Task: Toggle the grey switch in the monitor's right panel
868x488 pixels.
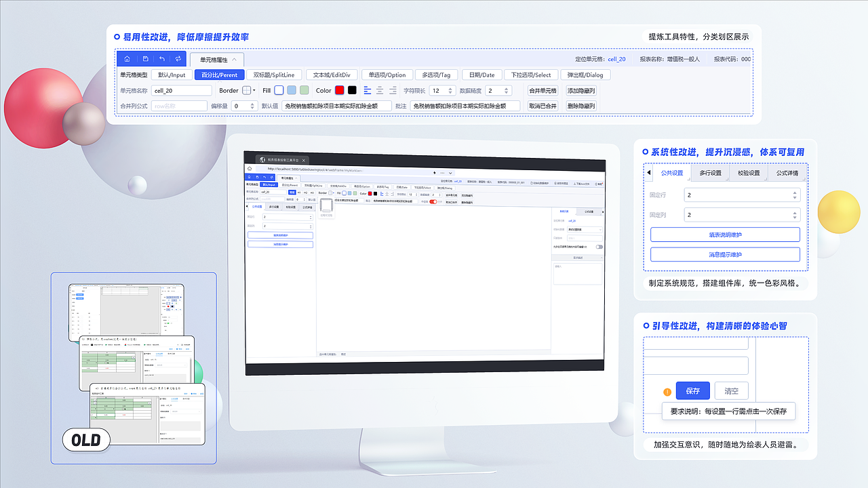Action: (x=599, y=247)
